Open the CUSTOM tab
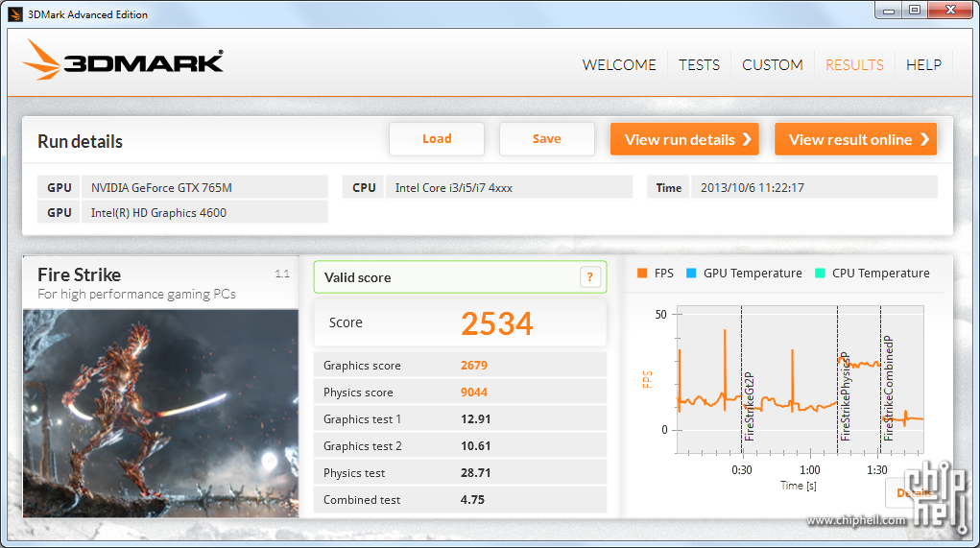 [772, 65]
